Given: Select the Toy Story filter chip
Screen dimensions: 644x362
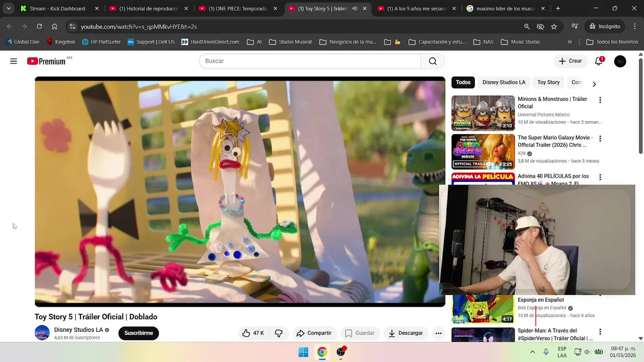Looking at the screenshot, I should [548, 82].
